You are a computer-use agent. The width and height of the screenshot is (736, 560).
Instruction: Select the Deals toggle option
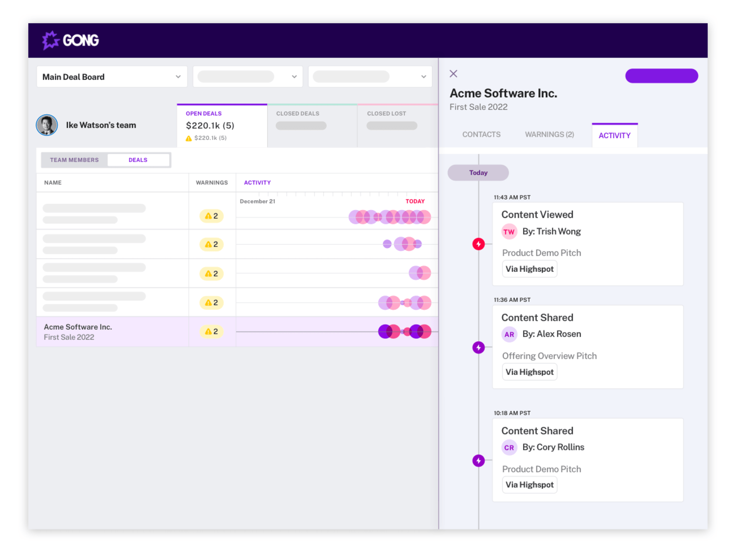(138, 160)
